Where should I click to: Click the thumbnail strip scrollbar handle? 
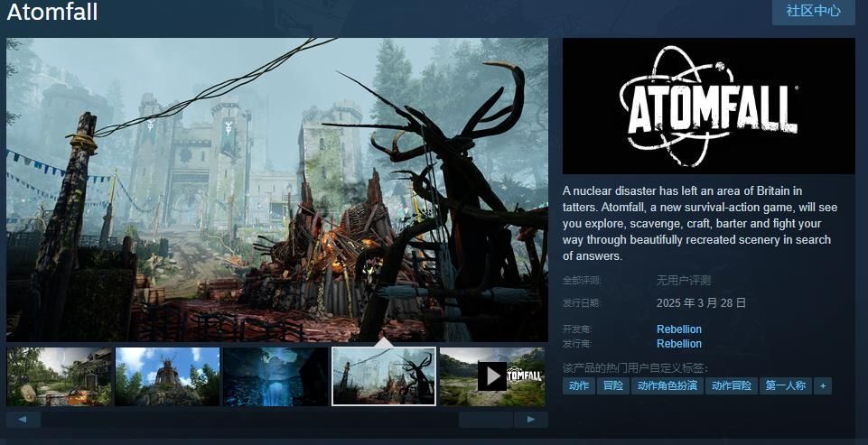tap(486, 420)
